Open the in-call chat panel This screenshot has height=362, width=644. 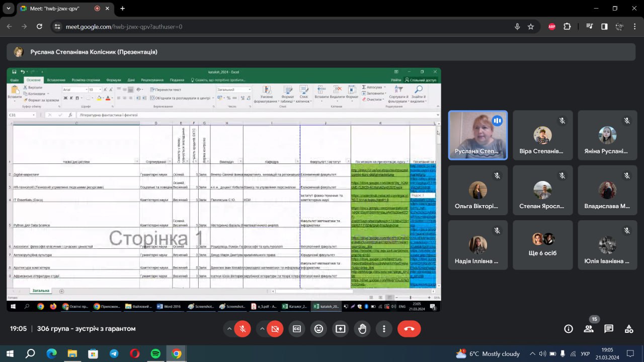click(x=609, y=329)
